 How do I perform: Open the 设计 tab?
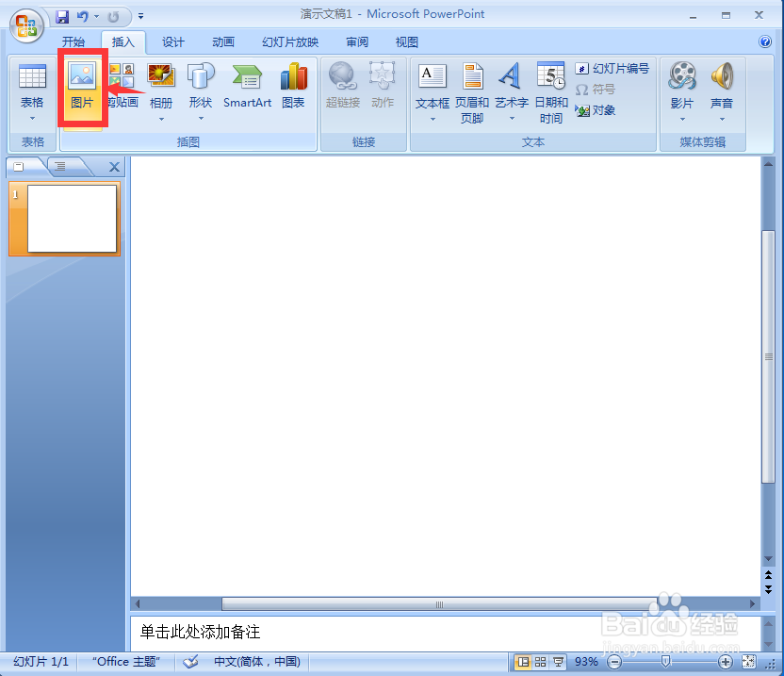[173, 42]
